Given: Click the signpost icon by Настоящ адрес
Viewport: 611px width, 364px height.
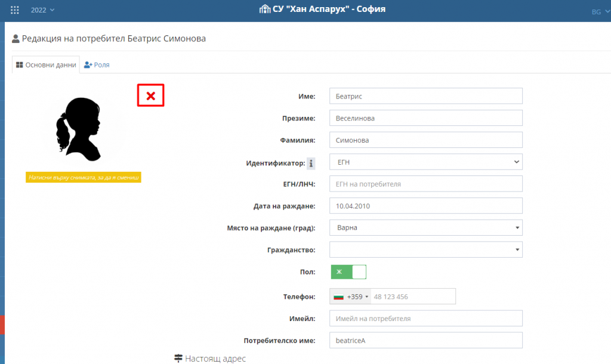Looking at the screenshot, I should (178, 359).
